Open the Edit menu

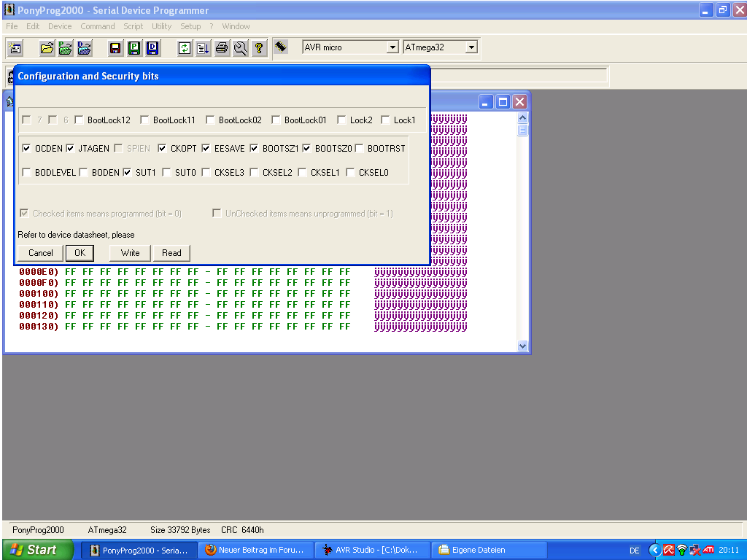click(33, 26)
